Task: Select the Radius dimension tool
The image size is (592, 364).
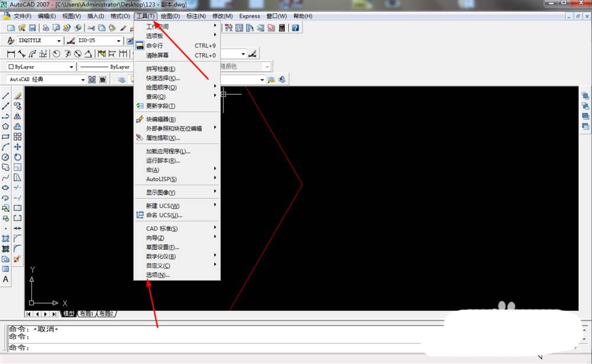Action: click(56, 54)
